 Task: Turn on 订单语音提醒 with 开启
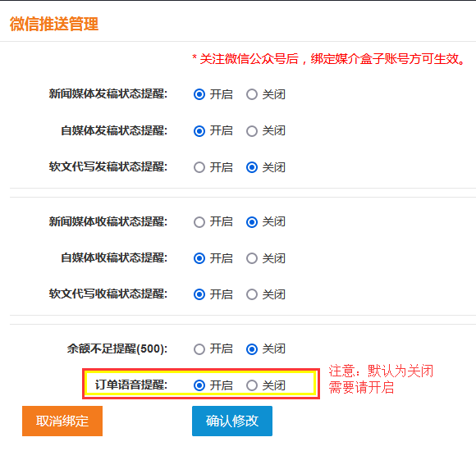coord(199,385)
